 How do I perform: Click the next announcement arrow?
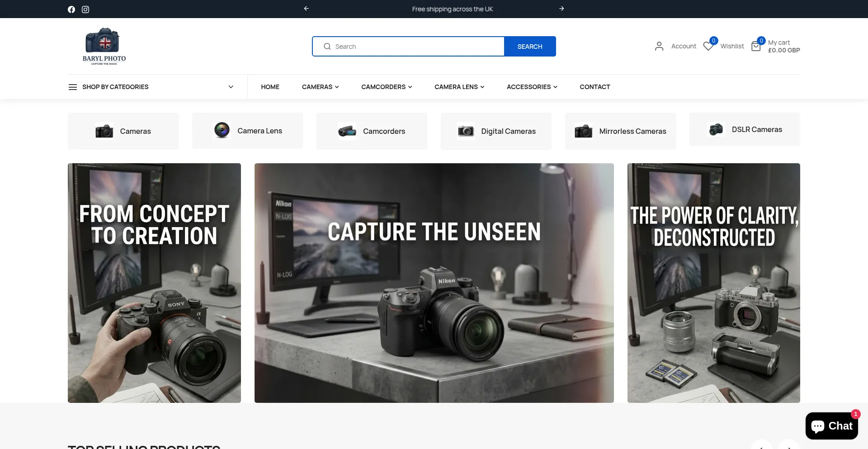pyautogui.click(x=561, y=9)
